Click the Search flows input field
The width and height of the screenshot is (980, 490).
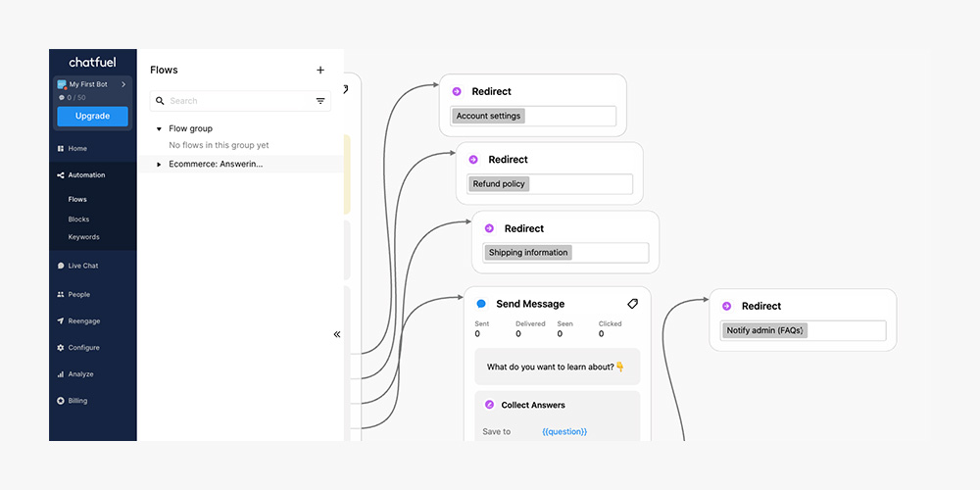(x=241, y=101)
